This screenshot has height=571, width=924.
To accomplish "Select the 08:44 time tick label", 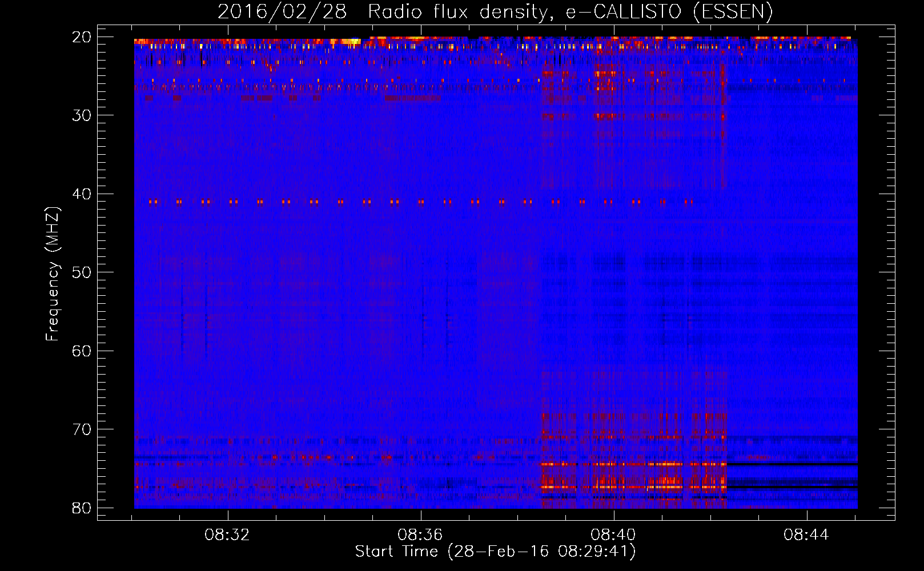I will tap(806, 535).
